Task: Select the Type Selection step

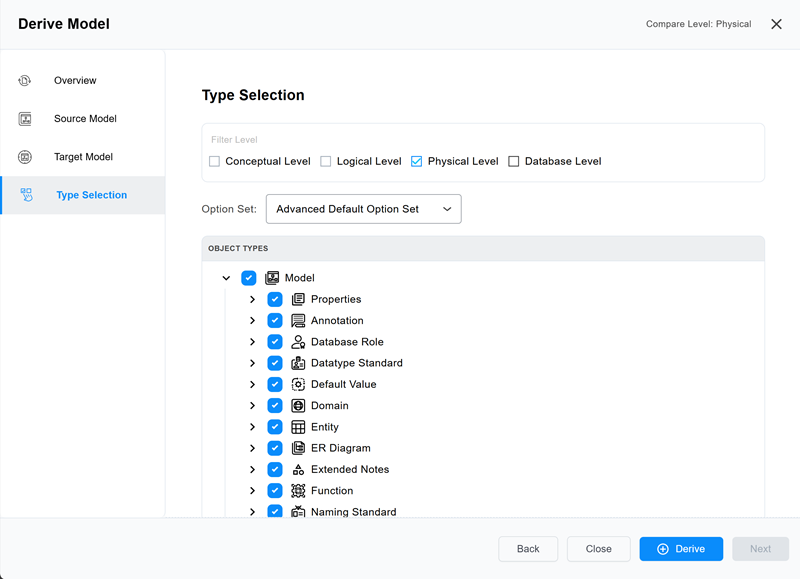Action: tap(83, 195)
